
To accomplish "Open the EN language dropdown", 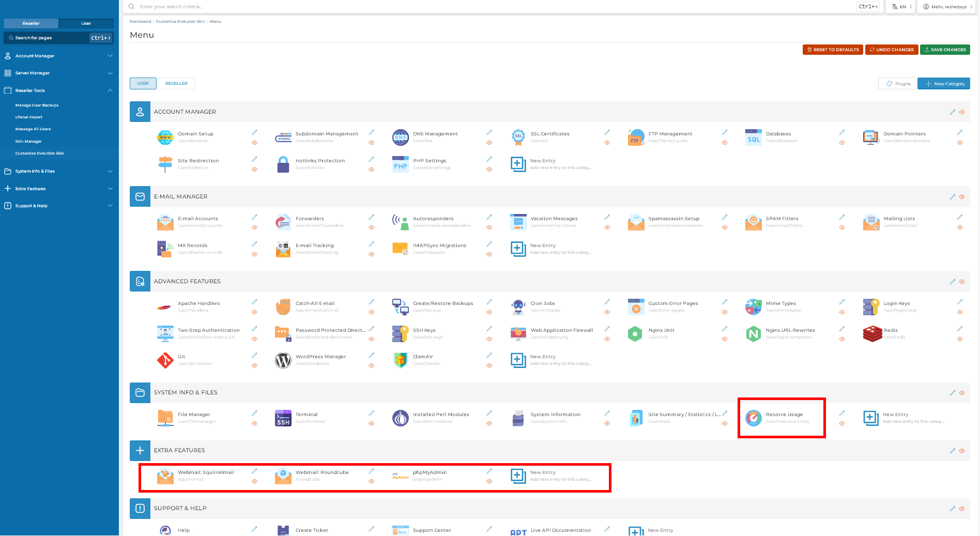I will 902,7.
